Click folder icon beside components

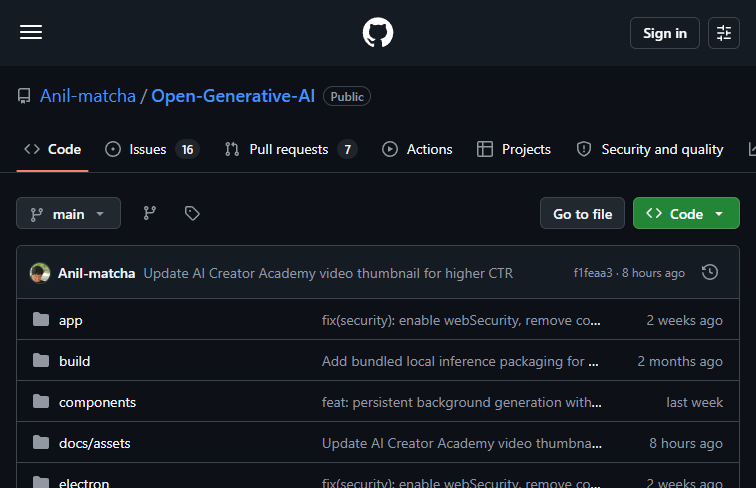41,401
